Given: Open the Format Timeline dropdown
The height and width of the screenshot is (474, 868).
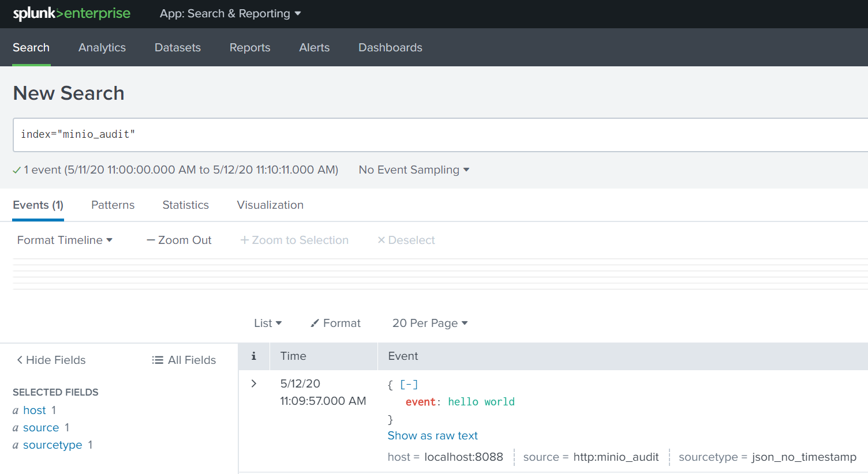Looking at the screenshot, I should pos(65,240).
